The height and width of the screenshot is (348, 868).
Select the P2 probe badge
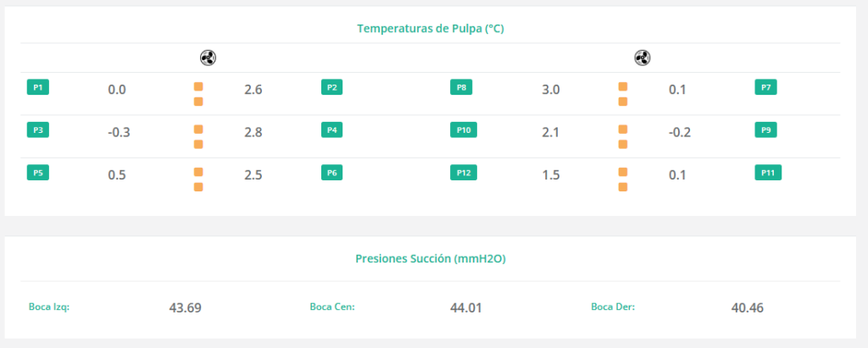pyautogui.click(x=331, y=87)
